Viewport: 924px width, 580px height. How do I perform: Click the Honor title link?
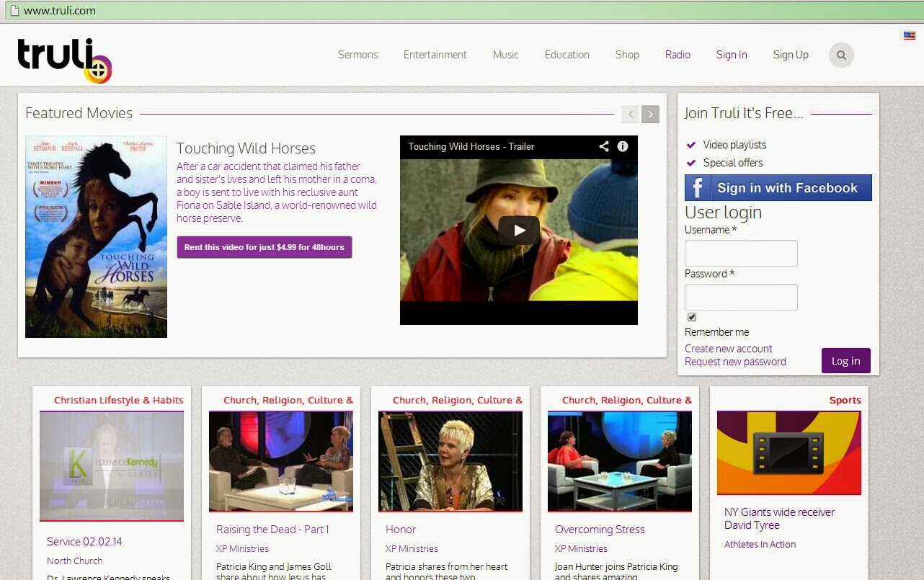pos(401,530)
